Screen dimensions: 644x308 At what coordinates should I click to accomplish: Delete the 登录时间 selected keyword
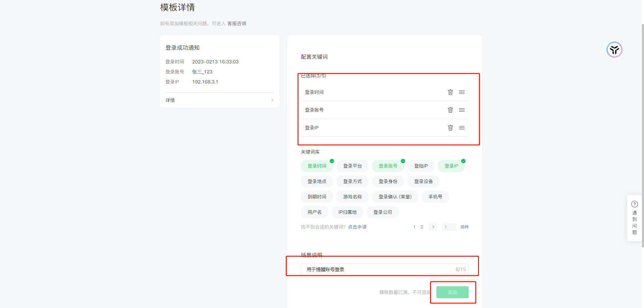click(x=450, y=92)
